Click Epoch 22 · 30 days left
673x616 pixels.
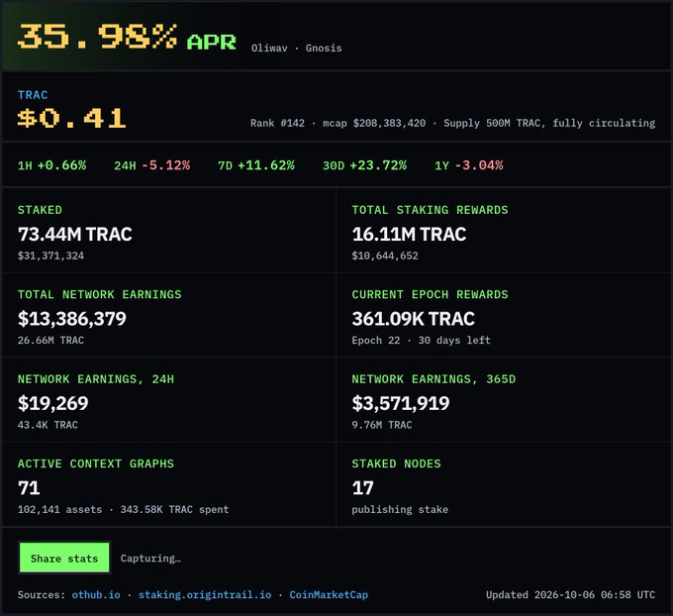click(x=421, y=341)
